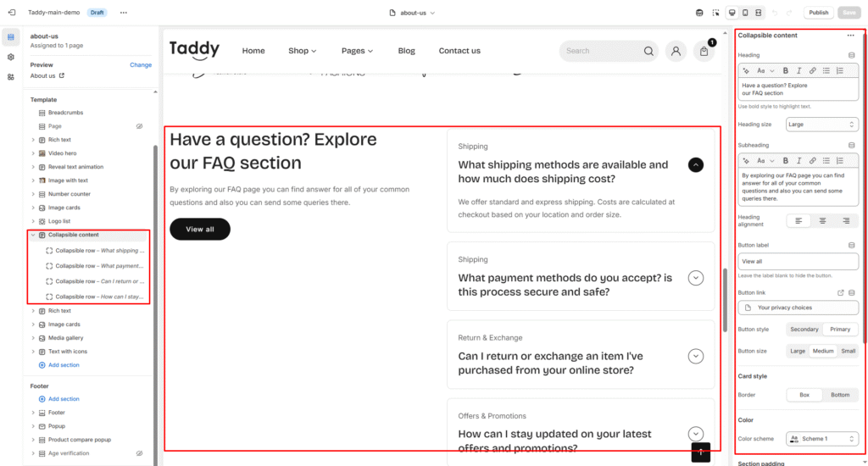The width and height of the screenshot is (868, 466).
Task: Select the Logo list section
Action: (x=59, y=221)
